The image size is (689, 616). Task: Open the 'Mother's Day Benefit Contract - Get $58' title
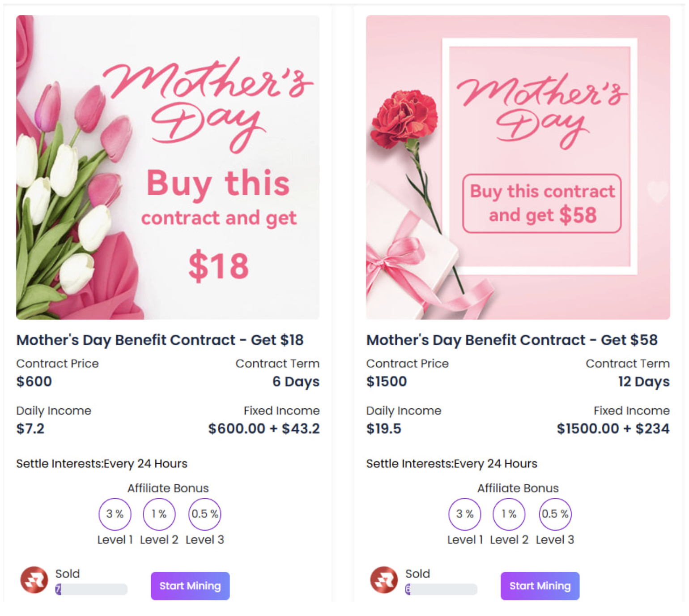[x=512, y=340]
